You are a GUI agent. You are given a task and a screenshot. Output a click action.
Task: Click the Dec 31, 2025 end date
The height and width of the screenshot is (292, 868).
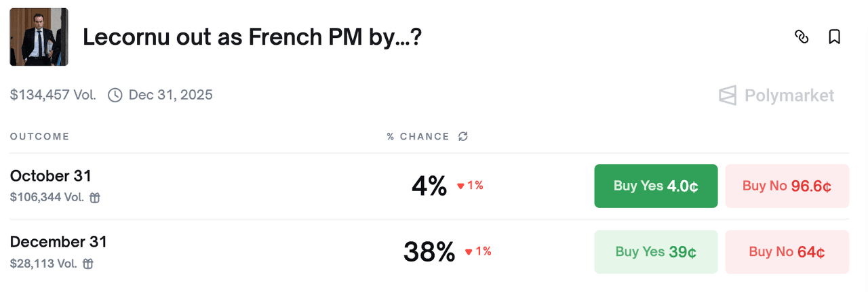tap(170, 95)
